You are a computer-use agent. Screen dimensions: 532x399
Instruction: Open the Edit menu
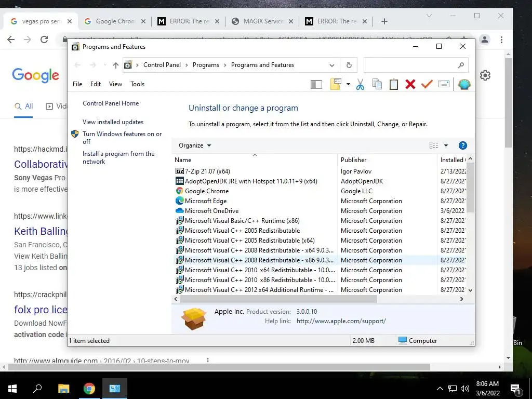(96, 84)
